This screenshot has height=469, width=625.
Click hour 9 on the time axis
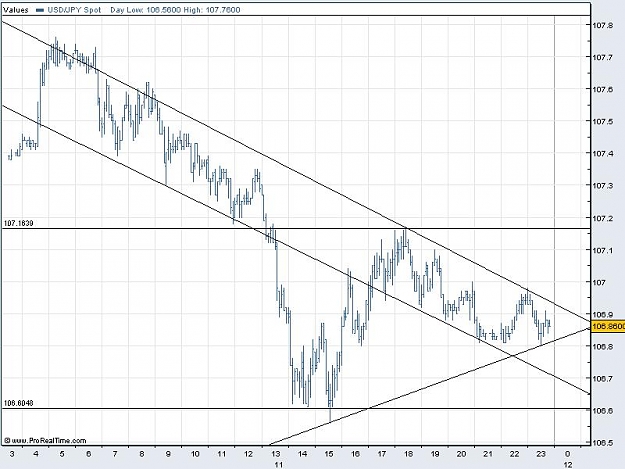point(168,453)
